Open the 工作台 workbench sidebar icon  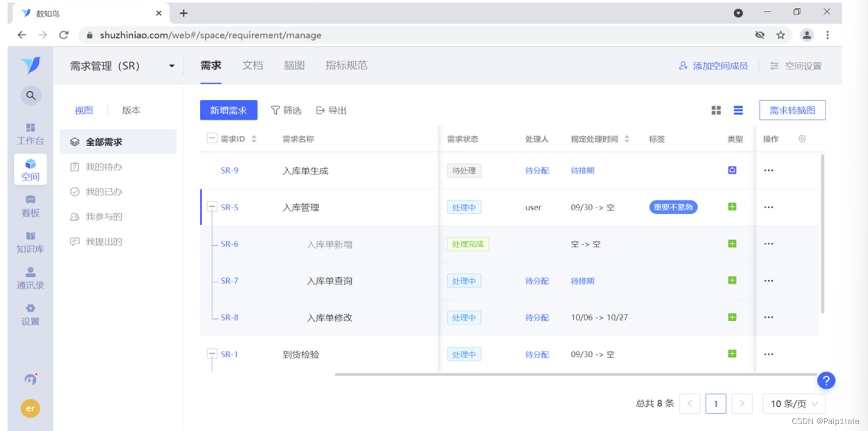(30, 133)
